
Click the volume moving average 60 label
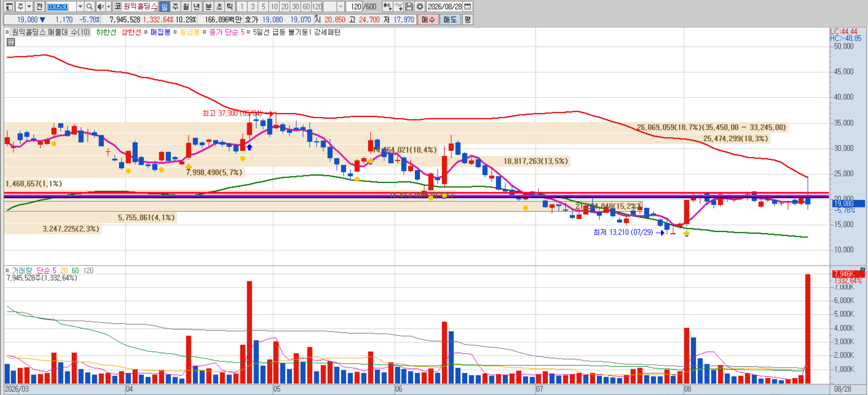(75, 271)
